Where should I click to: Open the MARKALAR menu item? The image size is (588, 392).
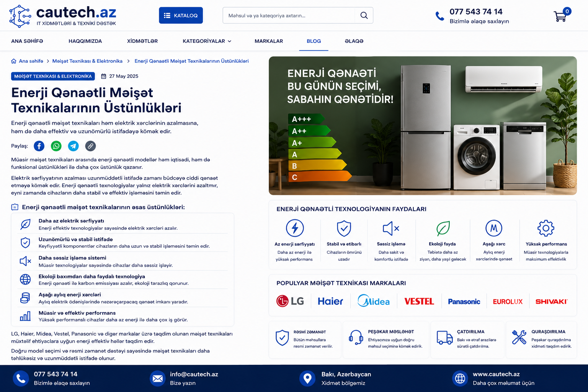coord(269,41)
